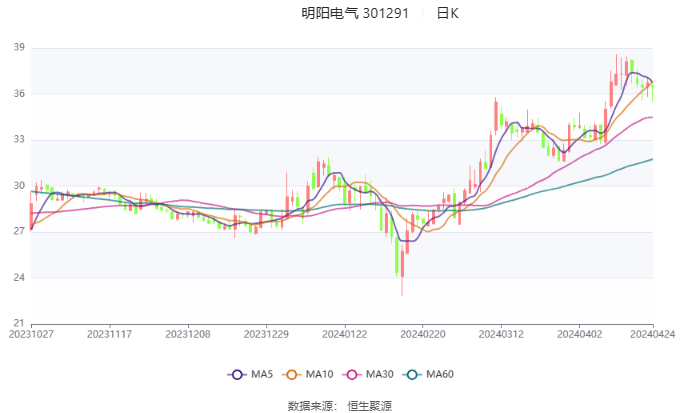Click the 20240424 end date label

click(x=652, y=335)
